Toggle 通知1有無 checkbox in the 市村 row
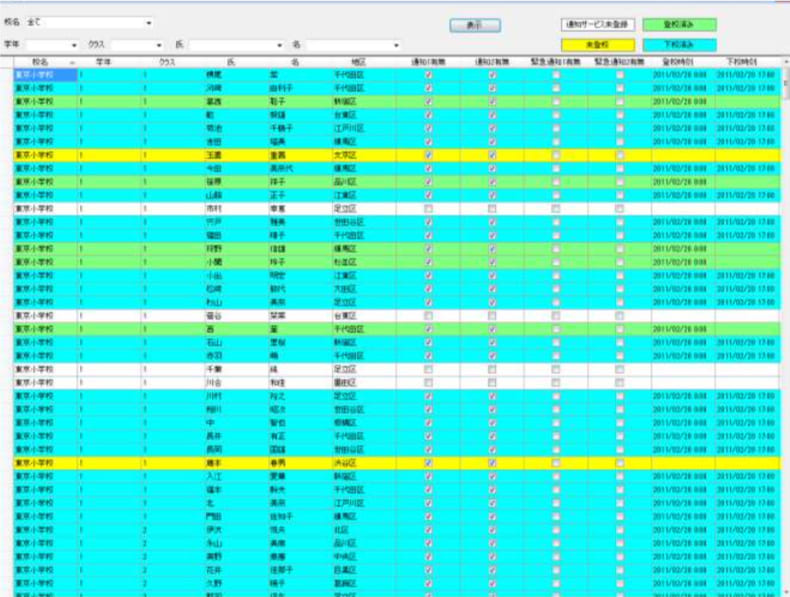Screen dimensions: 790x597 click(x=428, y=209)
